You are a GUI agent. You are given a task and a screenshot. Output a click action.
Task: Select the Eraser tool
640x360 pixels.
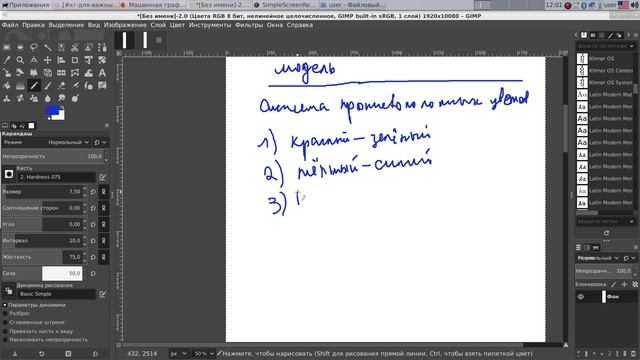coord(61,86)
